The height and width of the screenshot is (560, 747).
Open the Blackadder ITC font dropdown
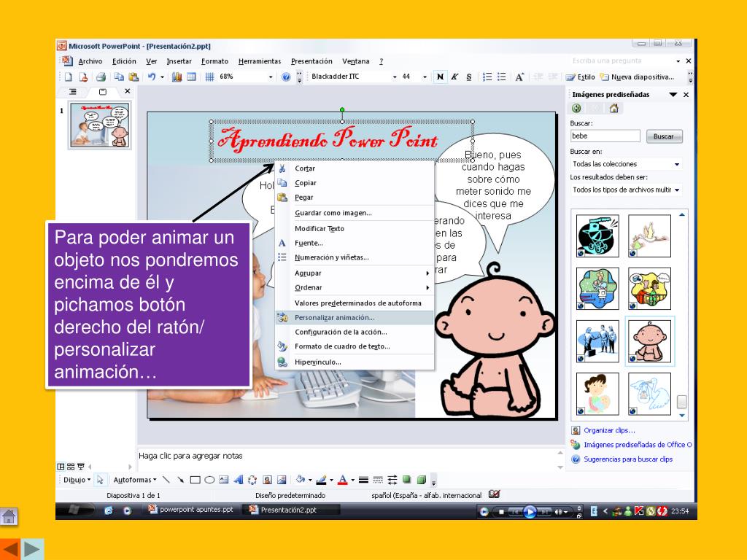(395, 77)
